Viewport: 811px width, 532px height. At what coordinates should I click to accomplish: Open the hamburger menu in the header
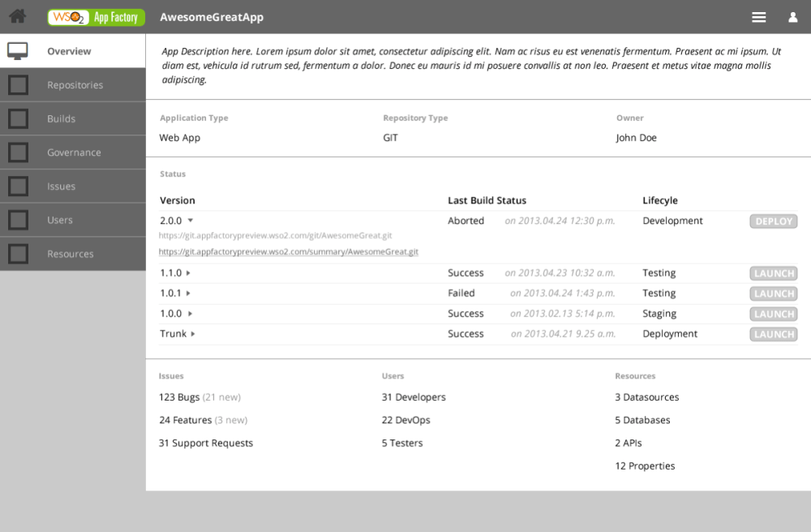758,16
